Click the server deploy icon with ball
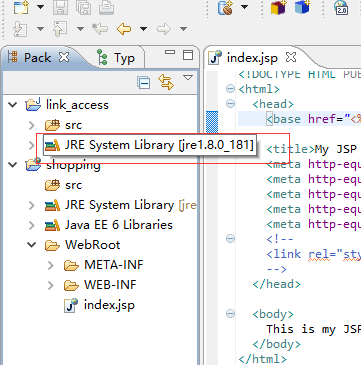The image size is (361, 365). (226, 7)
